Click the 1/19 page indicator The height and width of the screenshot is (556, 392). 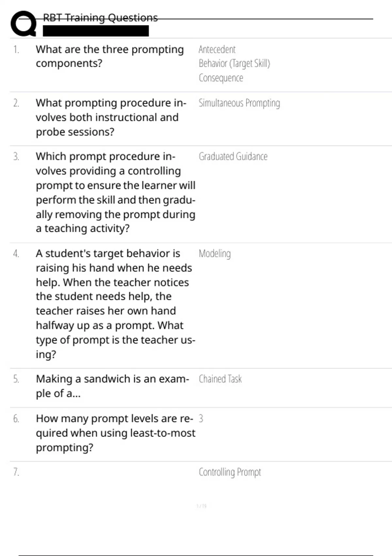(x=202, y=506)
